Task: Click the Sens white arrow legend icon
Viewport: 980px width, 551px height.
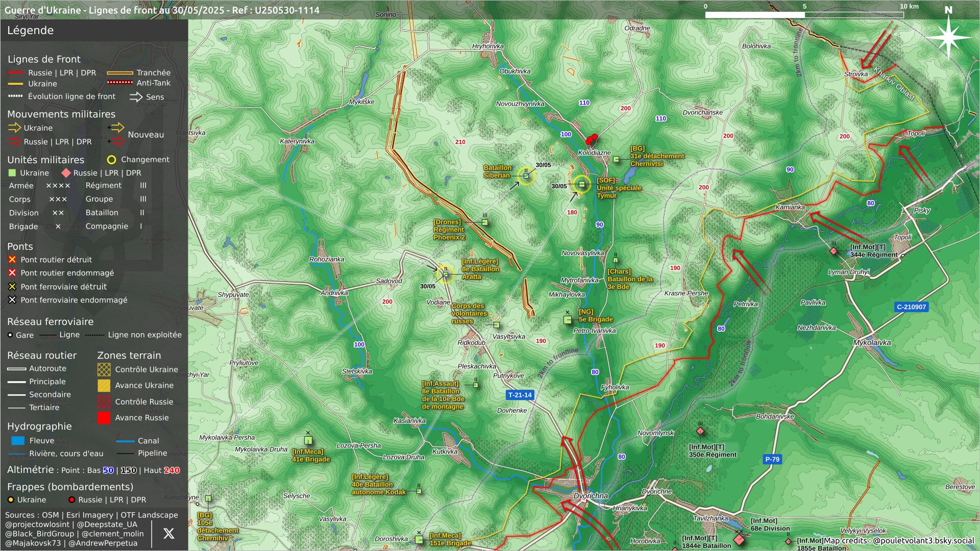Action: (x=136, y=97)
